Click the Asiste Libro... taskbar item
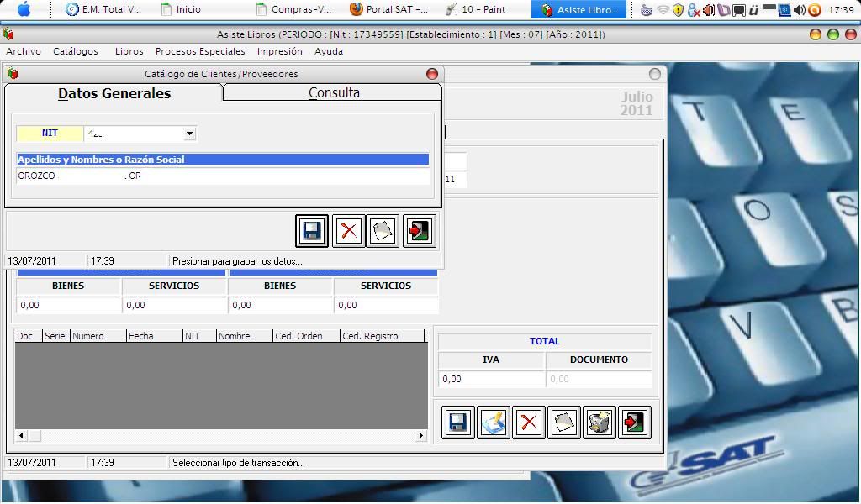 tap(579, 9)
